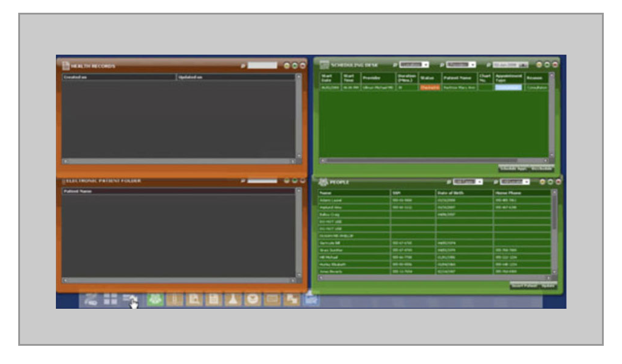
Task: Sort by Patient Name column in Scheduling Desk
Action: 459,78
